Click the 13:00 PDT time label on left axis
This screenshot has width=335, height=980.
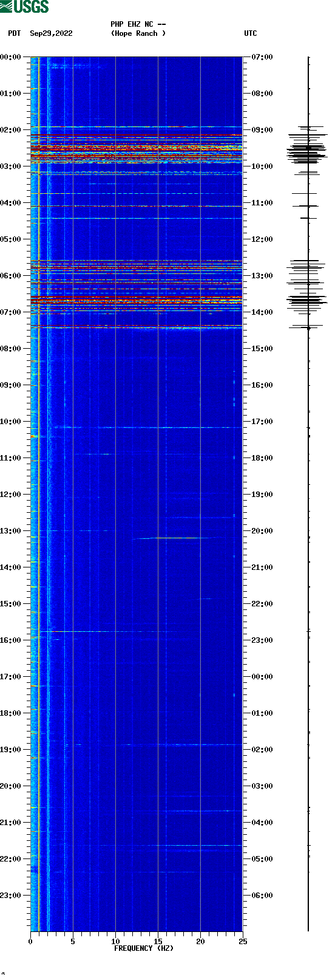[10, 531]
